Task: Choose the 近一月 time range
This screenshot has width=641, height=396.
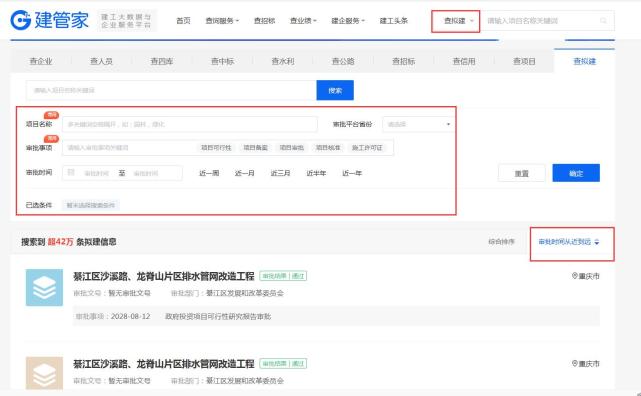Action: (245, 173)
